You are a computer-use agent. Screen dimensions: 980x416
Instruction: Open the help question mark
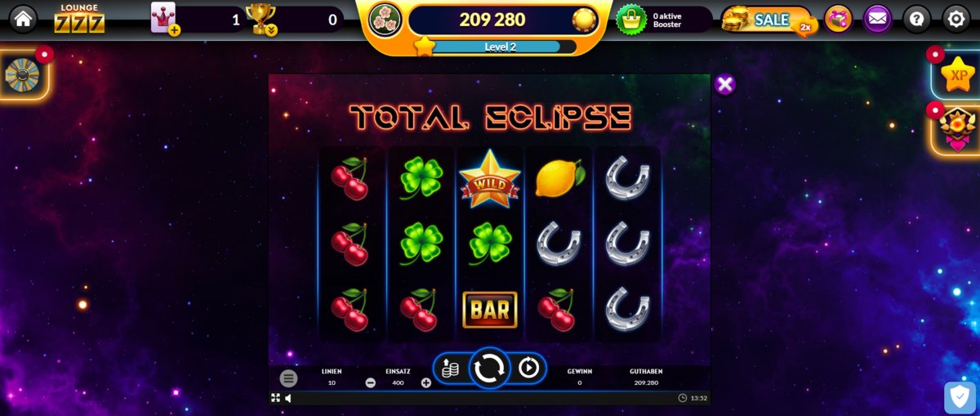click(917, 19)
